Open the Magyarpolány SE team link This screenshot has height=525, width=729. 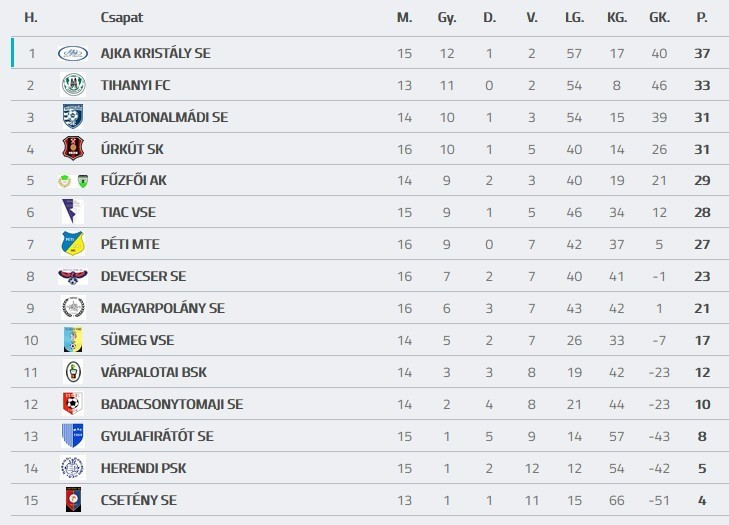(162, 308)
